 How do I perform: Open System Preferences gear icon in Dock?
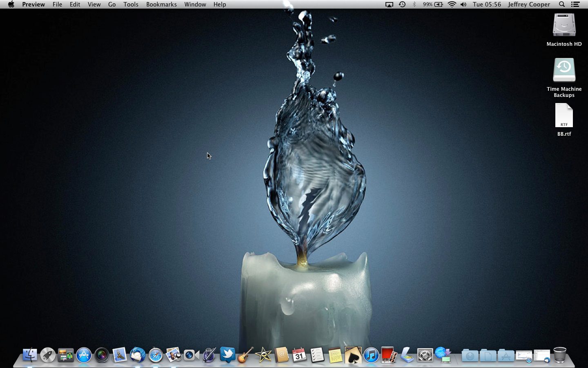tap(425, 355)
